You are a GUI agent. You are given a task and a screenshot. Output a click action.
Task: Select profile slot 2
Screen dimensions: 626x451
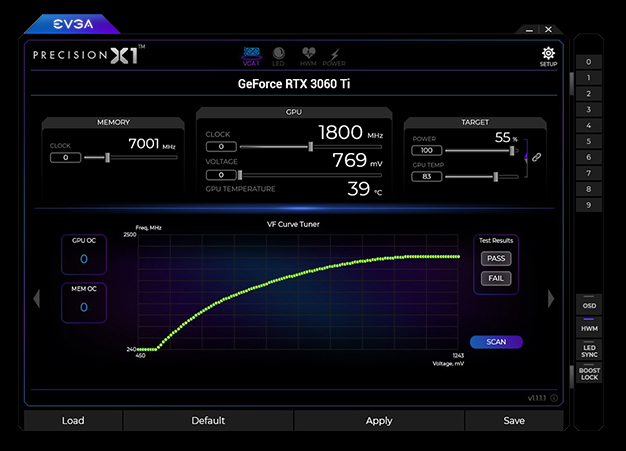tap(588, 94)
